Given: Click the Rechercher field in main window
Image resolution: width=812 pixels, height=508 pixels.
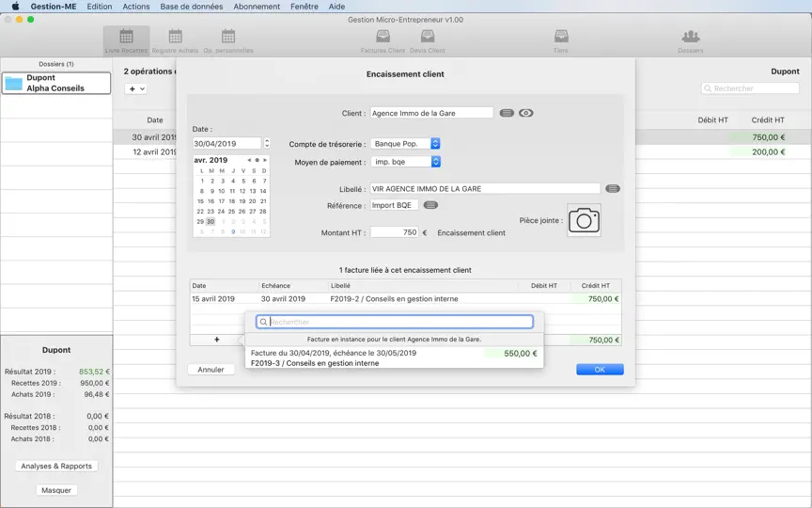Looking at the screenshot, I should pos(750,88).
